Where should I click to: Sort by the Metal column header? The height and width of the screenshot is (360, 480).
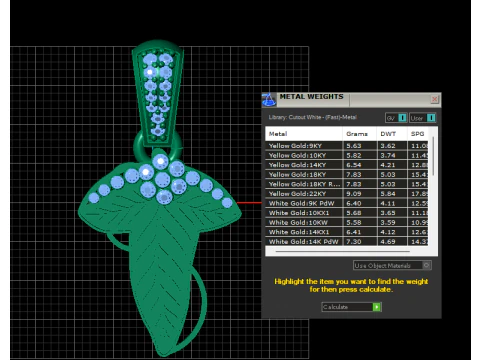(x=304, y=134)
